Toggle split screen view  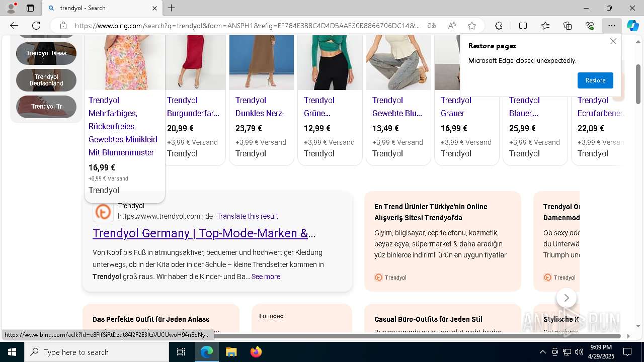point(523,26)
